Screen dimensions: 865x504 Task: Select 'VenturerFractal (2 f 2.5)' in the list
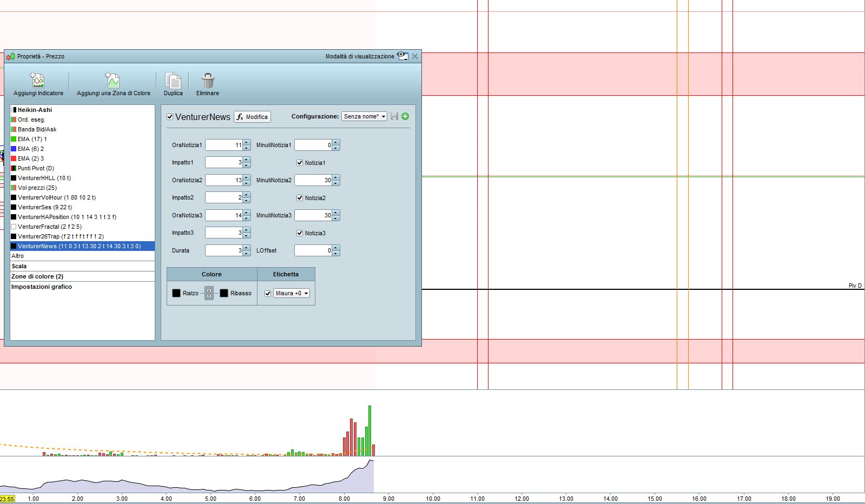click(82, 227)
